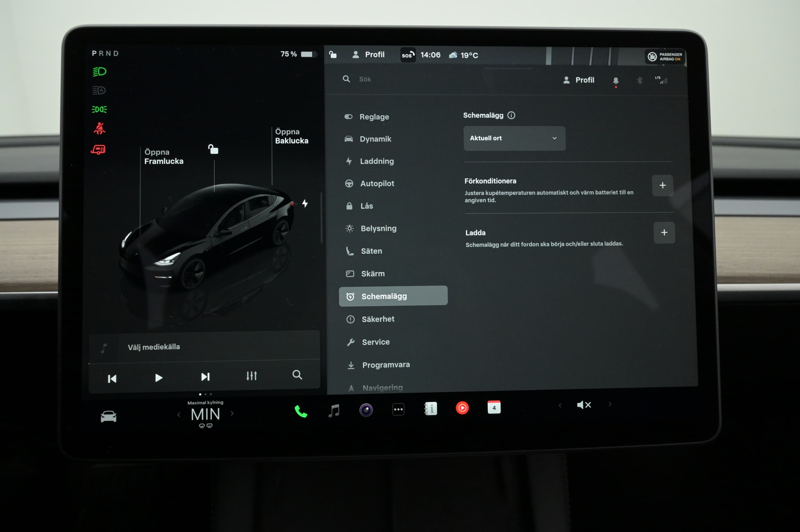Viewport: 800px width, 532px height.
Task: Toggle the top bar lock icon
Action: (332, 55)
